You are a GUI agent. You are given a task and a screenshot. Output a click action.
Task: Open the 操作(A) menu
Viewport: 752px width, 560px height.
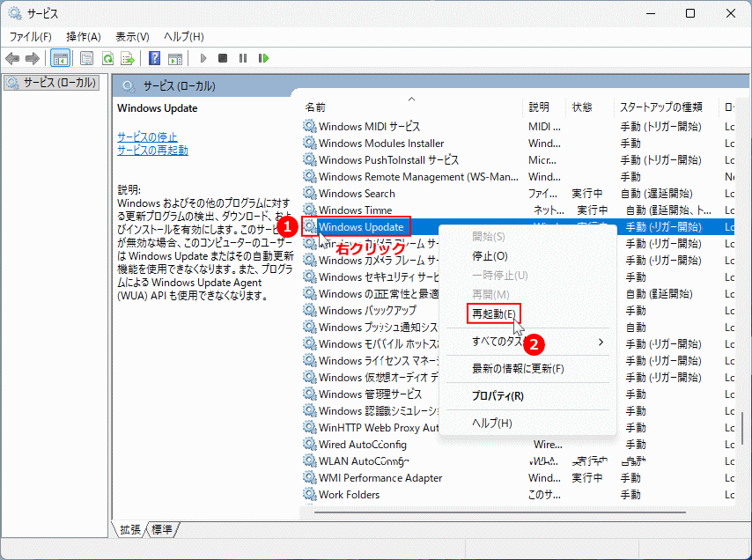click(x=84, y=37)
